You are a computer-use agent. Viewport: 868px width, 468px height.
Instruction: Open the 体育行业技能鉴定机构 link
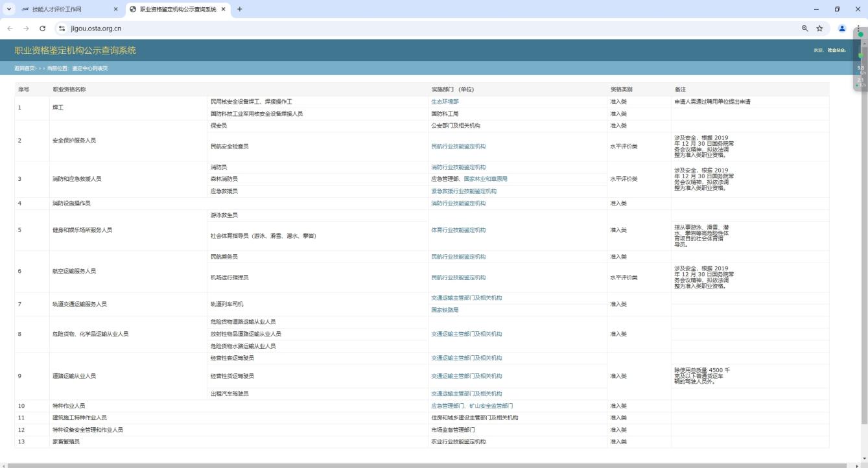[x=458, y=230]
